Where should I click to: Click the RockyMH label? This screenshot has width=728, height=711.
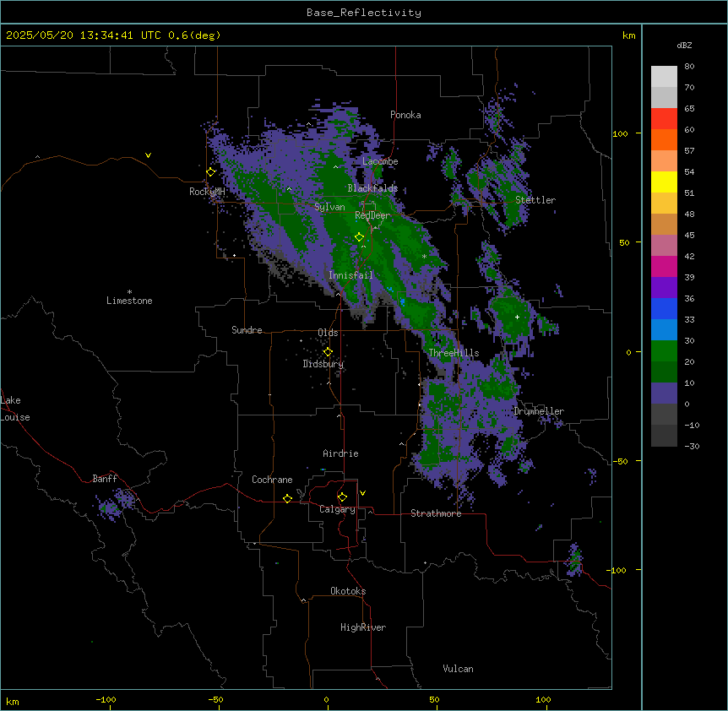(207, 192)
